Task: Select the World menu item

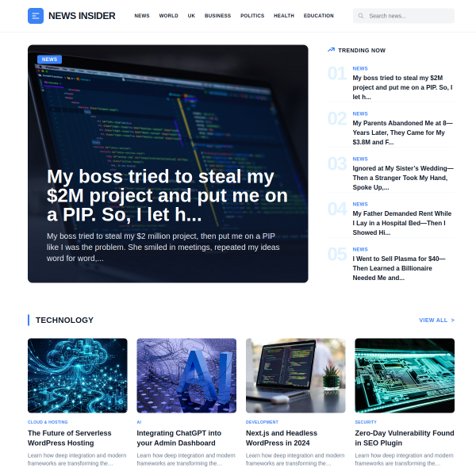Action: click(x=168, y=16)
